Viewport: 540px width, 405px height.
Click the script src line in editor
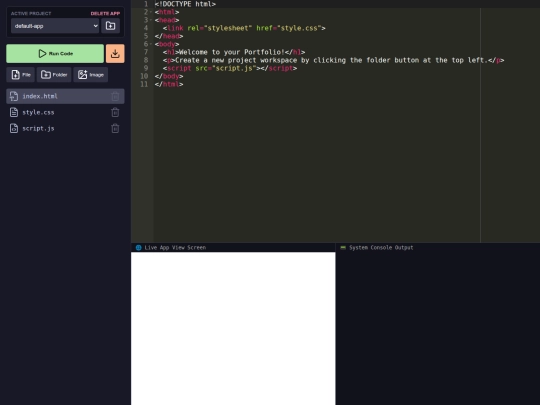pyautogui.click(x=230, y=68)
